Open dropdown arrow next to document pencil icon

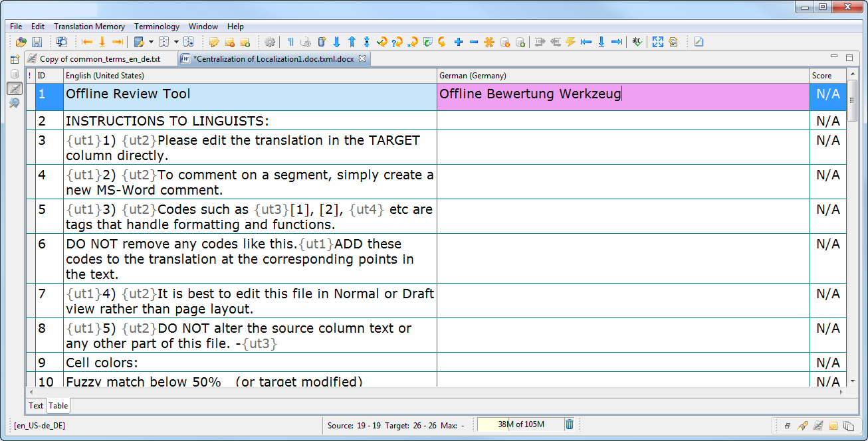[152, 42]
